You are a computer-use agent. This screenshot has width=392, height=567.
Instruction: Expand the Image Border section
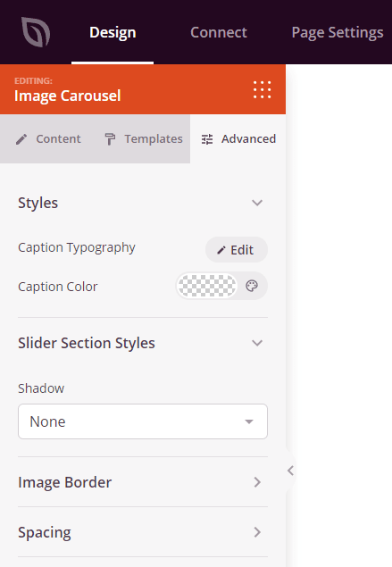tap(143, 482)
